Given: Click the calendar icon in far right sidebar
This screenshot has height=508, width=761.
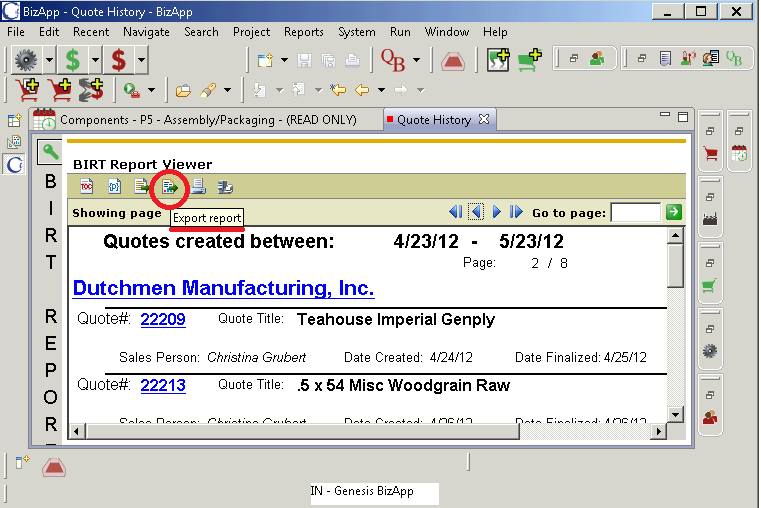Looking at the screenshot, I should tap(739, 153).
